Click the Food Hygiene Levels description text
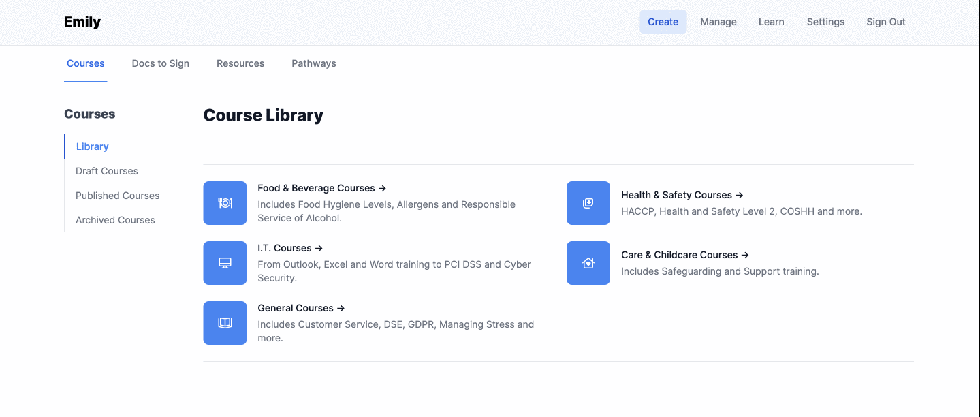The width and height of the screenshot is (980, 417). [387, 211]
